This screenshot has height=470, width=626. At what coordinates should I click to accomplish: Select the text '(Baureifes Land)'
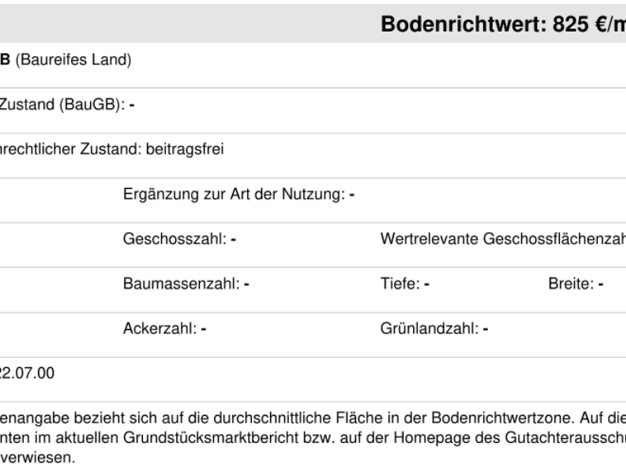pyautogui.click(x=73, y=60)
